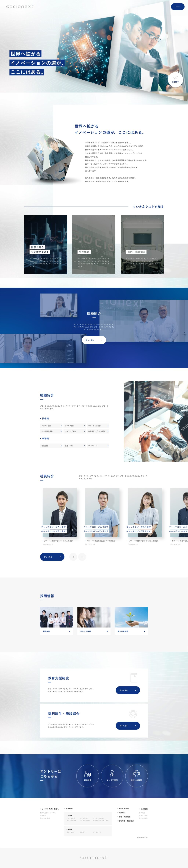Viewport: 188px width, 868px height.
Task: Select the キャリア採用 entry circle icon
Action: [x=112, y=776]
